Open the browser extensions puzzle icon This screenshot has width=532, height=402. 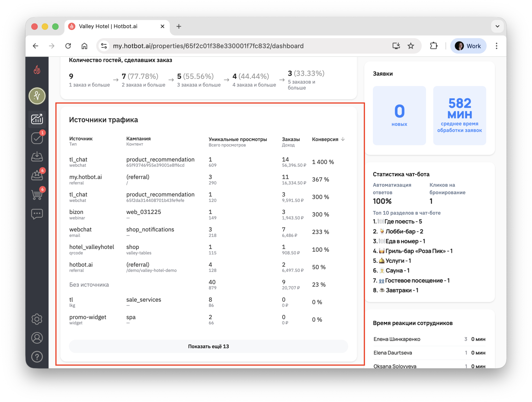pyautogui.click(x=434, y=46)
